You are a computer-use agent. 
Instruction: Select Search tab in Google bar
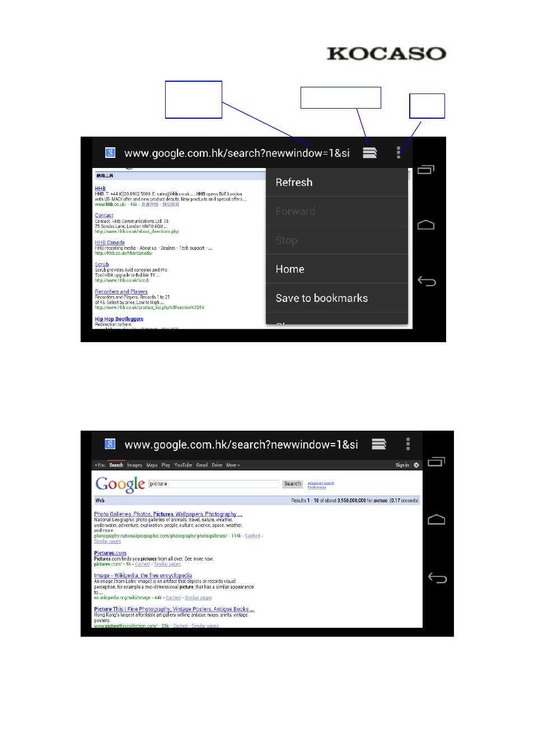(116, 465)
